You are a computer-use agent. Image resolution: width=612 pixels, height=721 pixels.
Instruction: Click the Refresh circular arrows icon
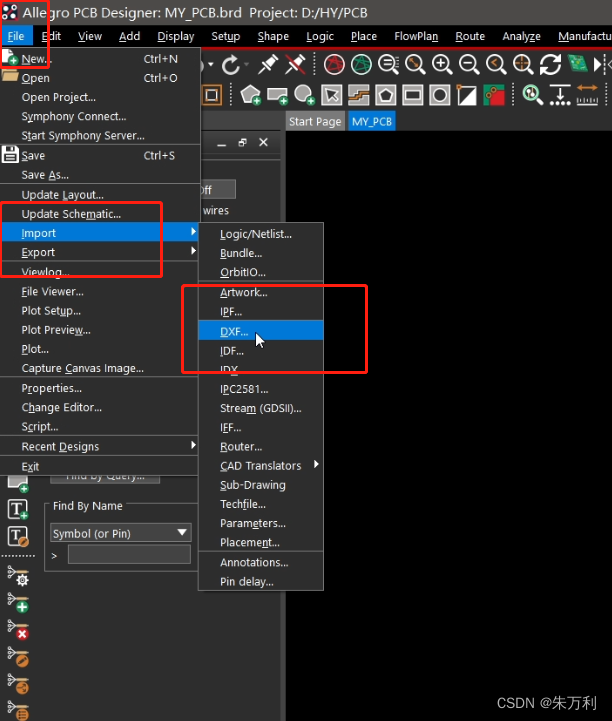[550, 64]
